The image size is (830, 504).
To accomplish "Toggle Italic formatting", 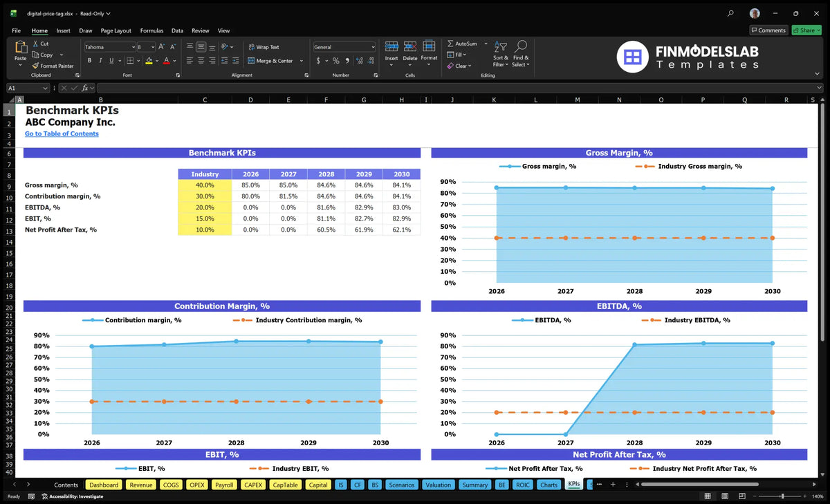I will pyautogui.click(x=101, y=61).
